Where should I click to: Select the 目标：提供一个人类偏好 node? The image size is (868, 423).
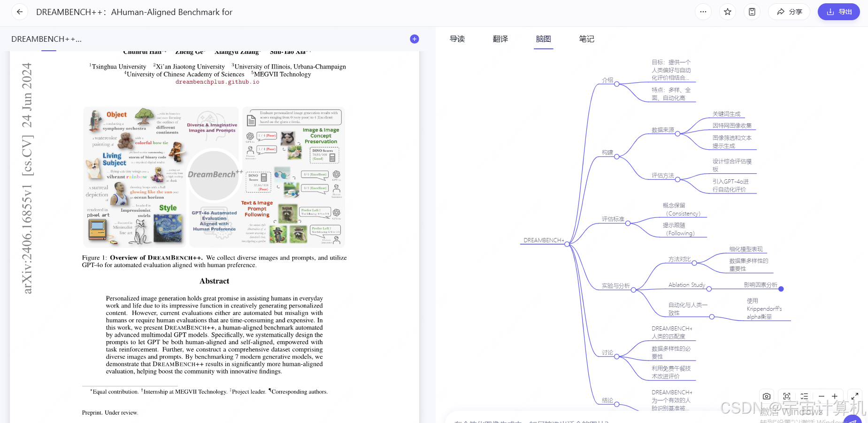coord(671,70)
